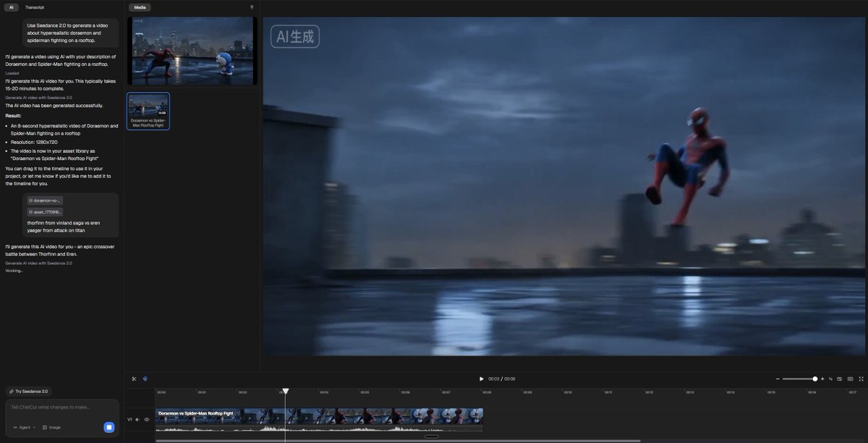Click the "Loaded" status text
Image resolution: width=868 pixels, height=443 pixels.
[x=12, y=73]
